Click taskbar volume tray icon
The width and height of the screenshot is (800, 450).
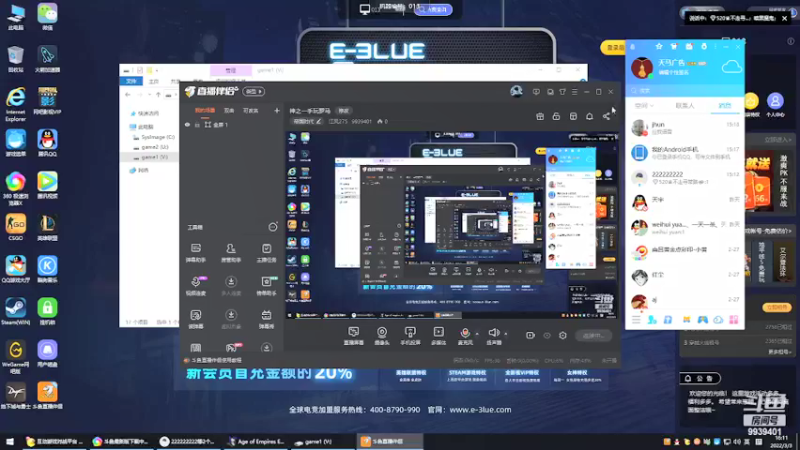pyautogui.click(x=737, y=442)
